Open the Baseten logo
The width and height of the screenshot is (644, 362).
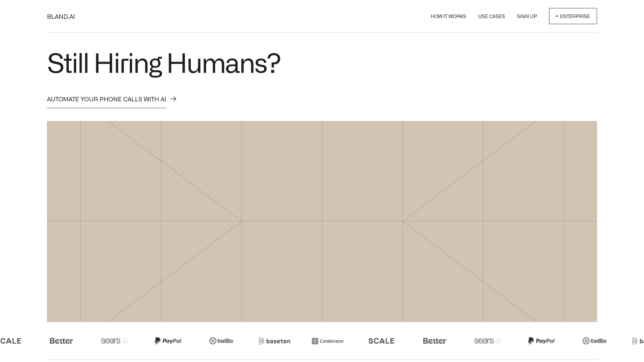click(x=275, y=341)
